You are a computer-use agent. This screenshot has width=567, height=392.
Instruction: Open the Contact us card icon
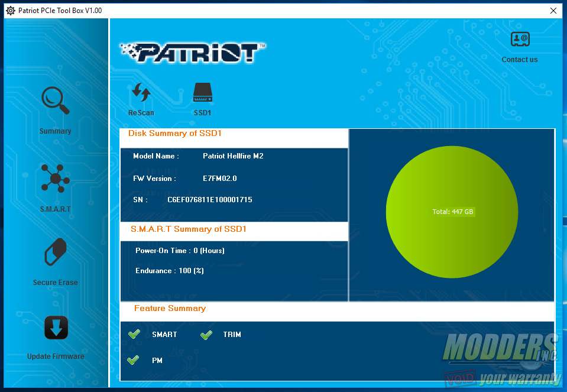[520, 39]
